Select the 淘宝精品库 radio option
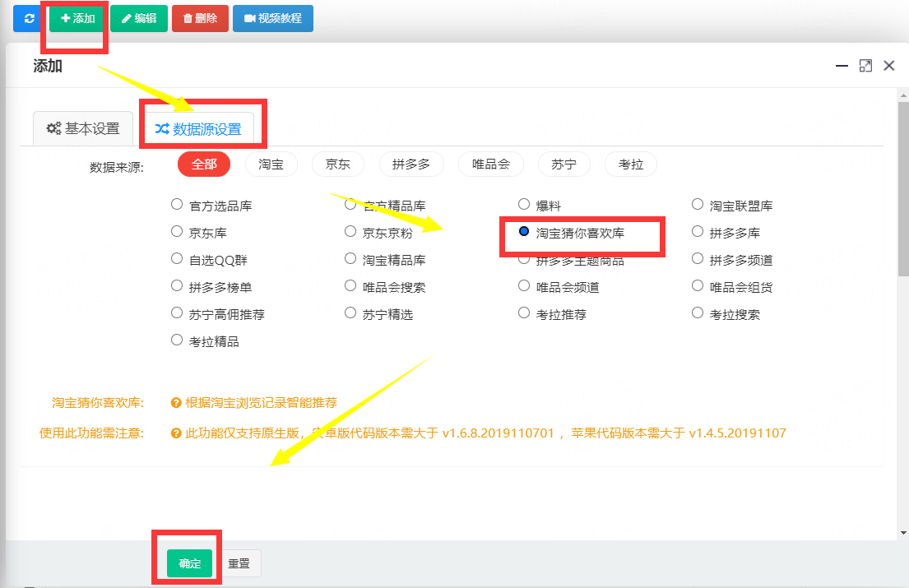Screen dimensions: 909x588 [x=350, y=259]
